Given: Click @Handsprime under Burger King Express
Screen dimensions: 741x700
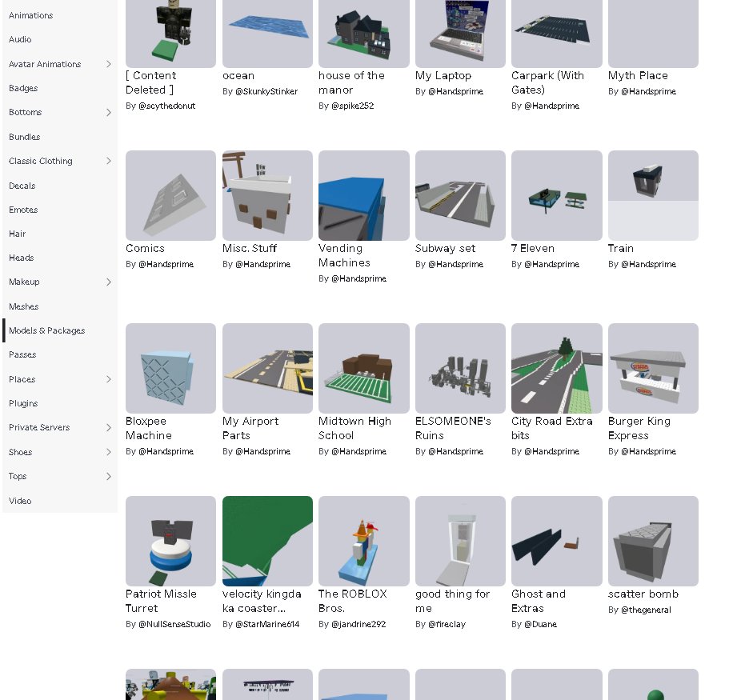Looking at the screenshot, I should 648,451.
